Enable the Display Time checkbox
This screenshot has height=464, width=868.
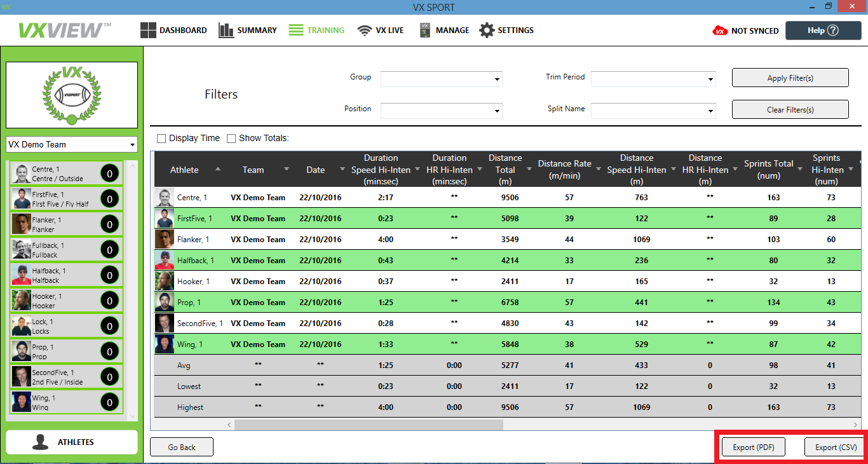[x=161, y=139]
